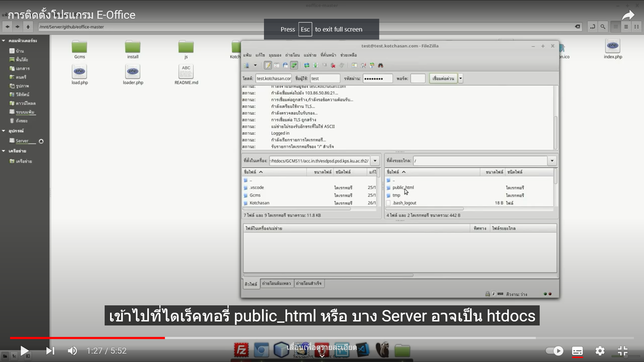Click the red video progress bar
Screen dimensions: 644x362
(x=87, y=338)
